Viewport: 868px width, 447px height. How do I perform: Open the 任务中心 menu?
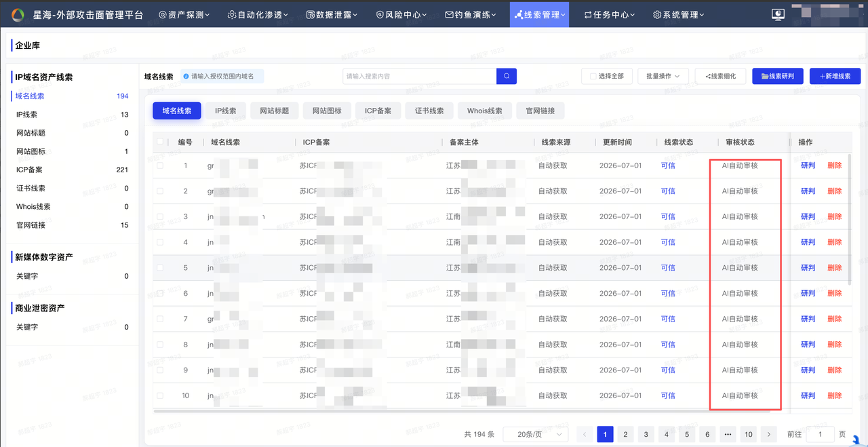click(610, 14)
